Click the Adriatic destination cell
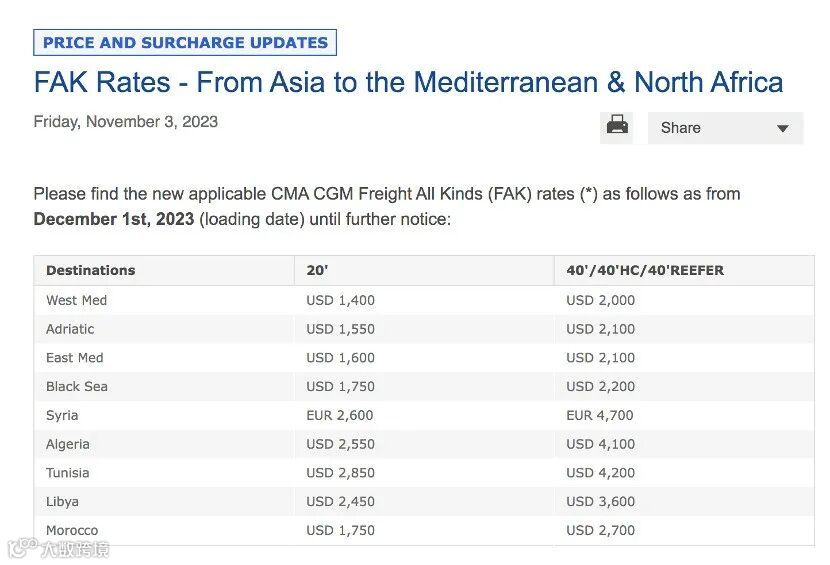 coord(70,329)
